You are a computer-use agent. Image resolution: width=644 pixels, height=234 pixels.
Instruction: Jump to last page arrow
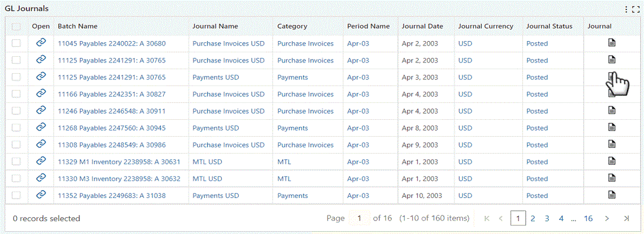pos(626,218)
